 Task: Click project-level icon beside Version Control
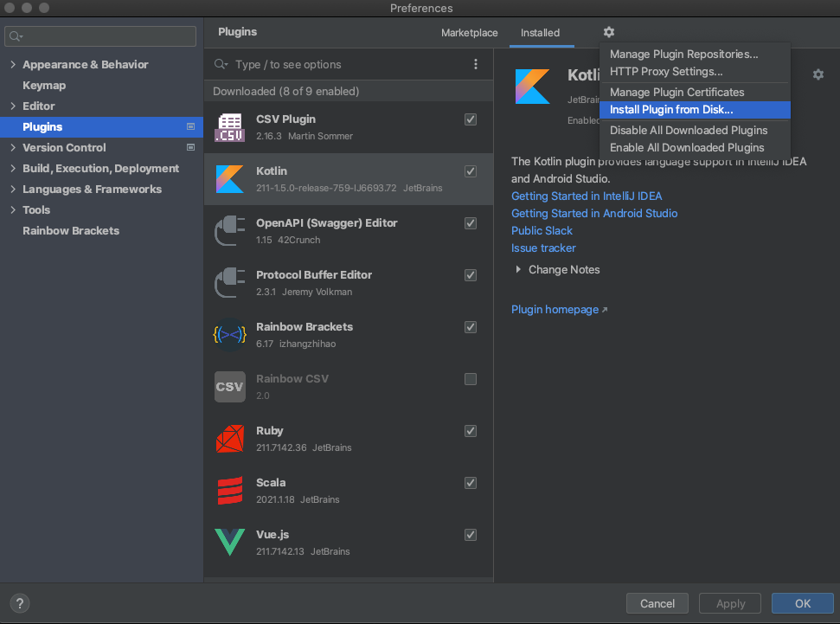pyautogui.click(x=190, y=147)
